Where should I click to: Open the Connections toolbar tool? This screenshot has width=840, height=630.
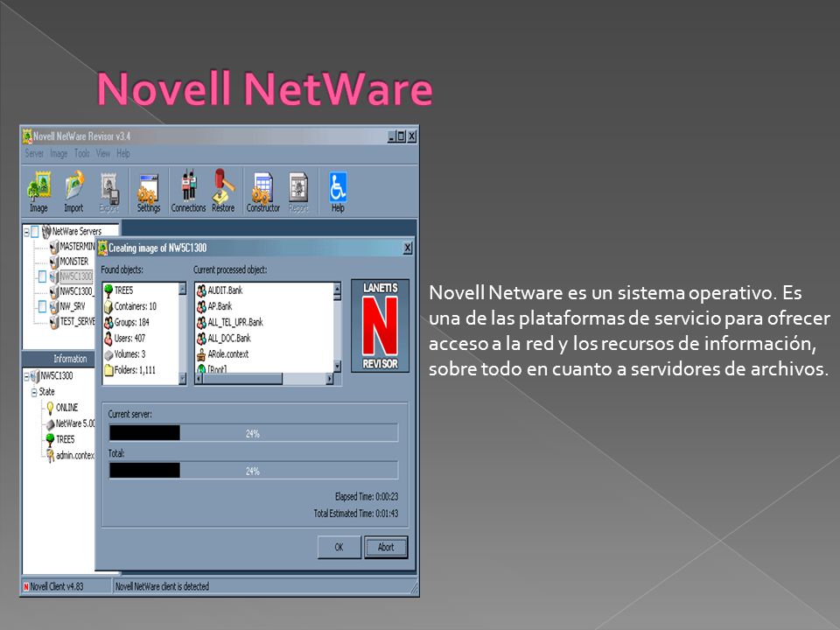188,192
